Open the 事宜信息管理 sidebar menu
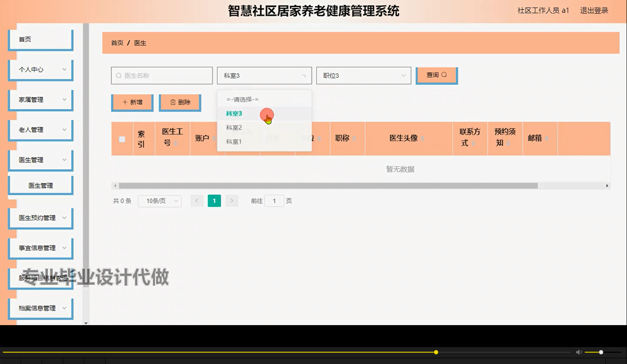The image size is (627, 364). click(x=40, y=248)
